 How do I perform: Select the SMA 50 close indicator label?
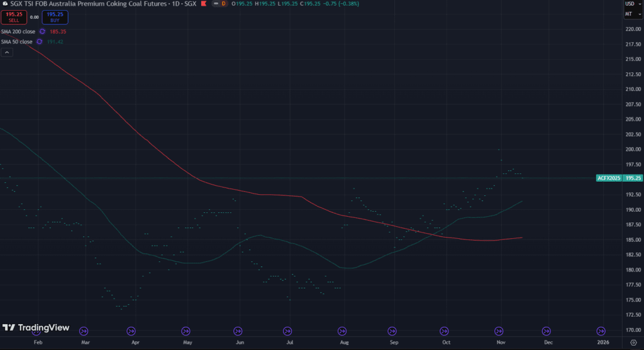tap(16, 41)
